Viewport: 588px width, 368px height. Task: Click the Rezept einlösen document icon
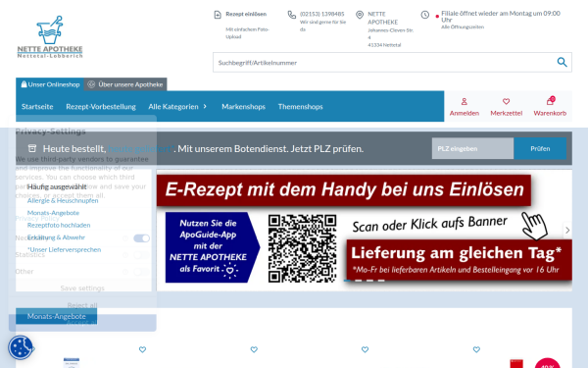tap(218, 15)
